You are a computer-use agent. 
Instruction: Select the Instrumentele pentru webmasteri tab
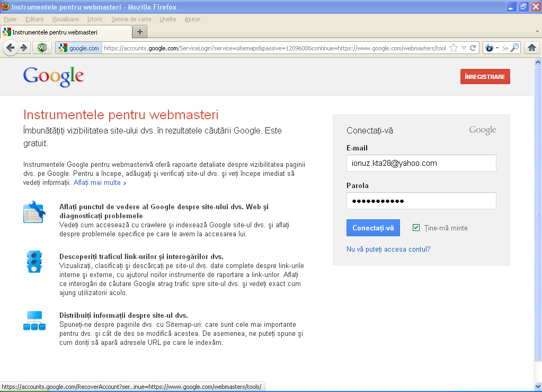coord(66,32)
